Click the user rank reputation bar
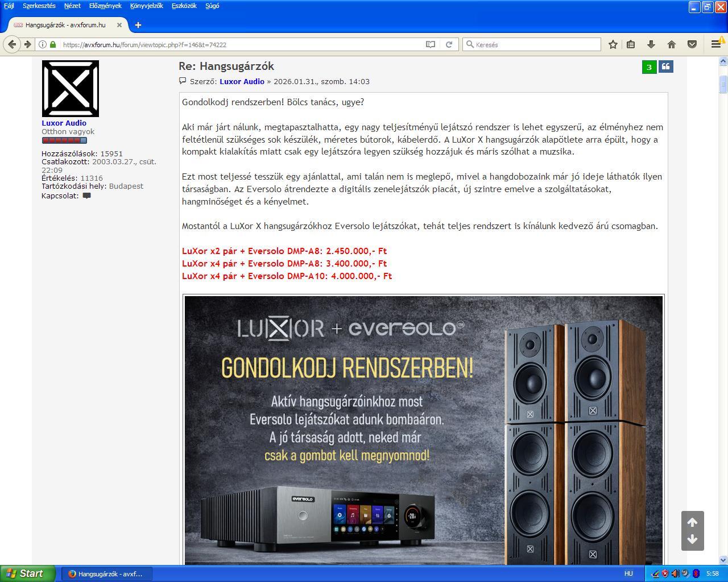This screenshot has width=728, height=582. tap(64, 140)
